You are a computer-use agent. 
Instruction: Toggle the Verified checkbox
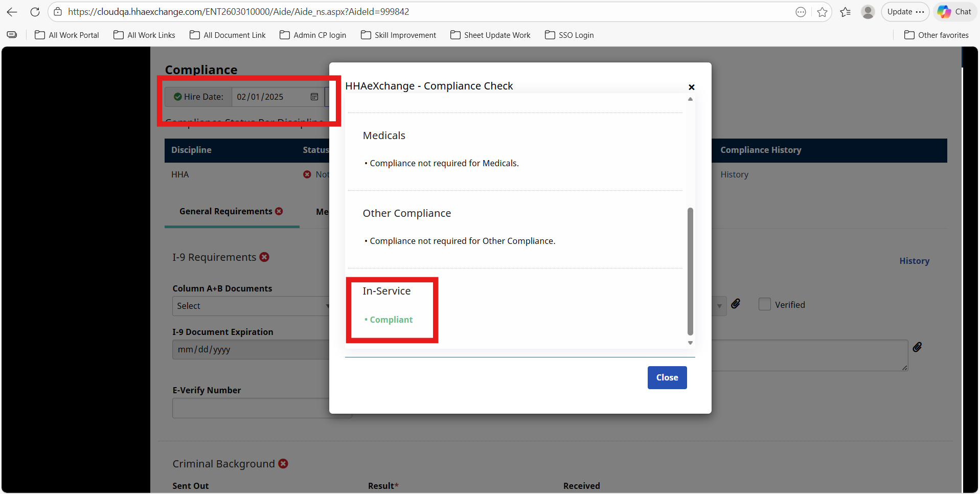tap(764, 304)
